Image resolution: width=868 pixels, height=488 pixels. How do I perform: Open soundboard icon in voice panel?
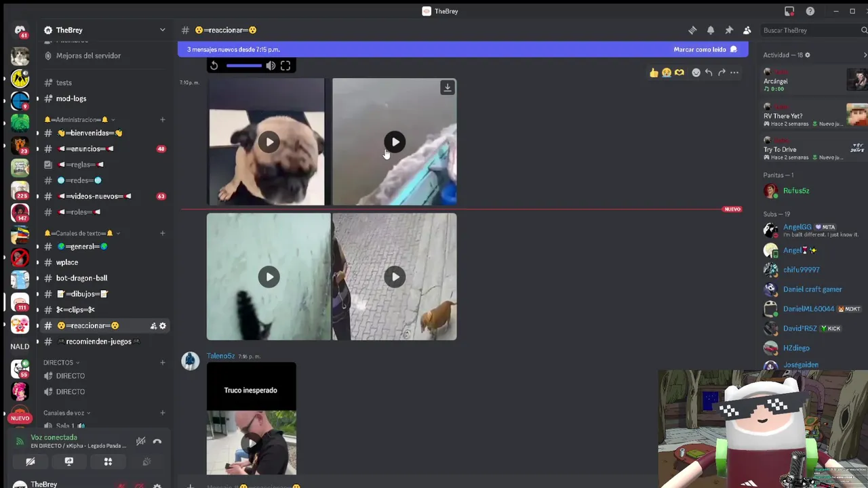tap(146, 462)
